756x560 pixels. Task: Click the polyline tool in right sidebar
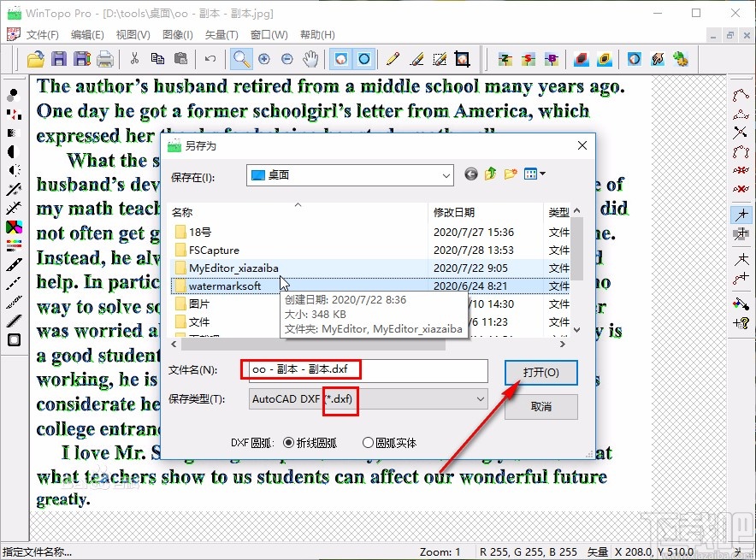(x=741, y=95)
